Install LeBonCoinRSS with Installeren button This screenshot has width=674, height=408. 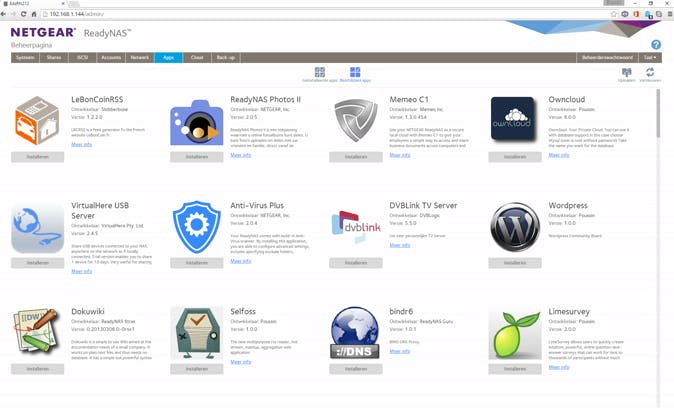pos(37,157)
